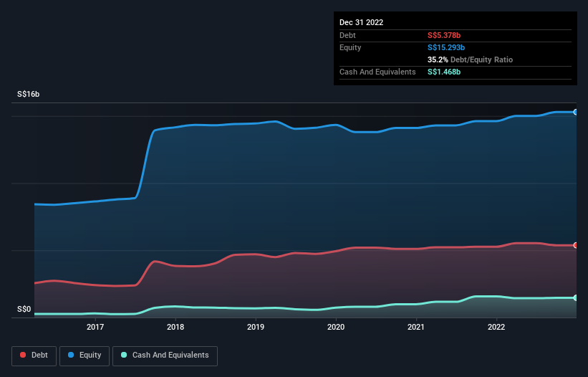Click the S$0 y-axis label
The width and height of the screenshot is (588, 377).
tap(24, 310)
